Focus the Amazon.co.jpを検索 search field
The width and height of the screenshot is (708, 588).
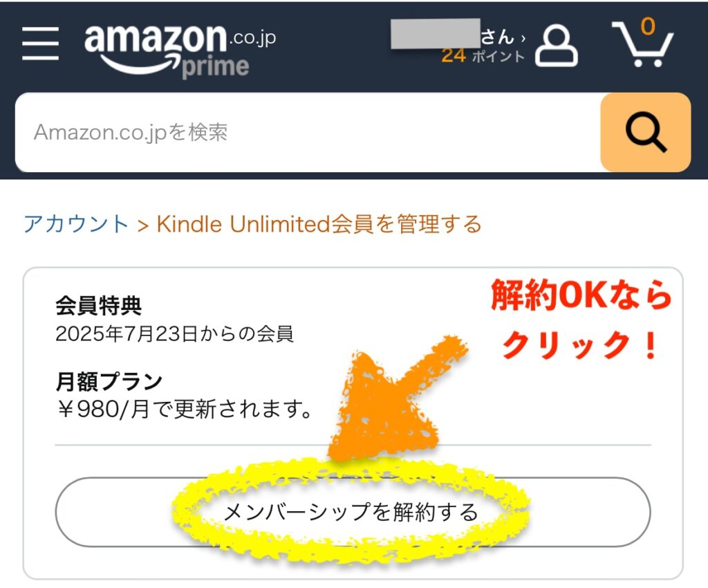coord(308,132)
